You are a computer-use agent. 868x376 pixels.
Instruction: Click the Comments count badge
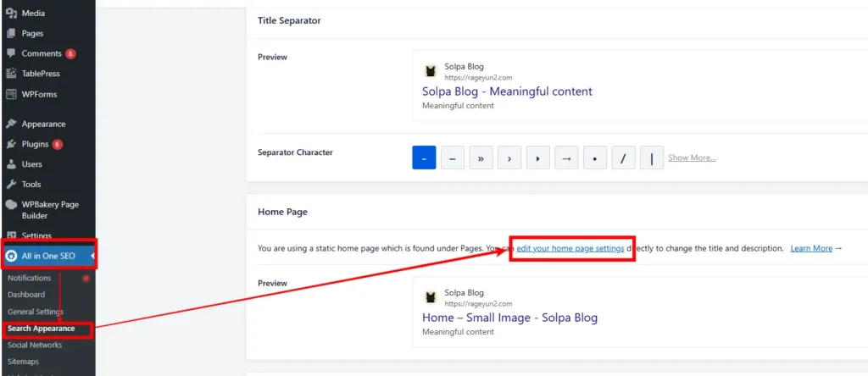[x=70, y=53]
